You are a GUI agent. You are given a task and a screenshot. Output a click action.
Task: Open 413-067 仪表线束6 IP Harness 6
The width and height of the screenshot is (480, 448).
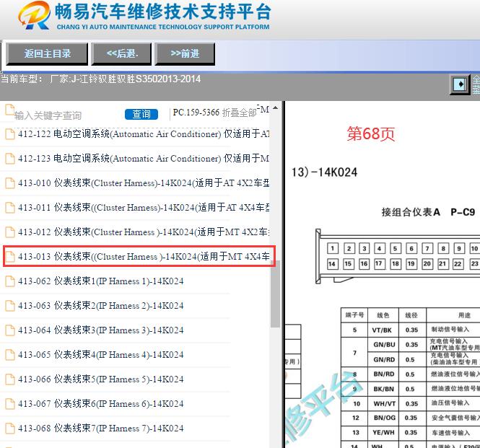(x=101, y=403)
